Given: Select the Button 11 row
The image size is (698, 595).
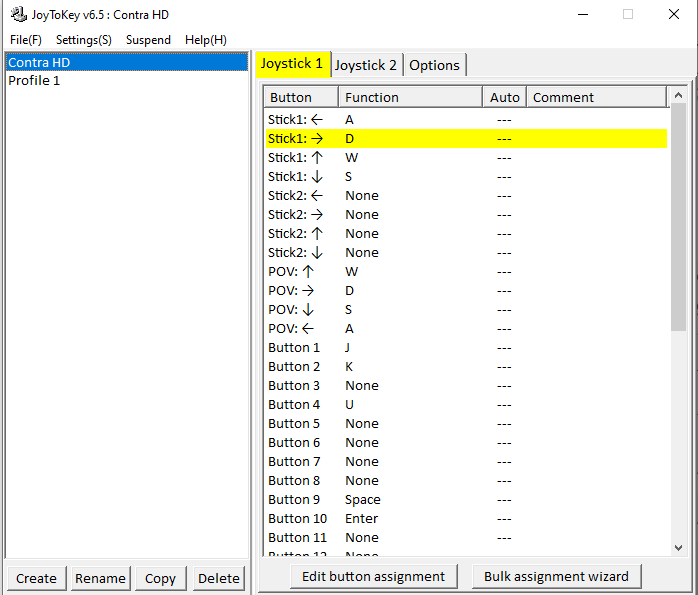Looking at the screenshot, I should (x=466, y=538).
